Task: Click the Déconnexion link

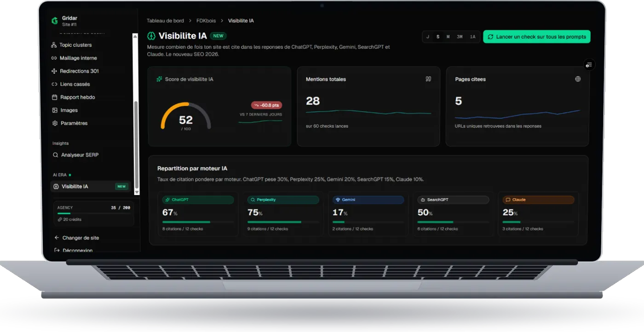Action: pyautogui.click(x=78, y=251)
